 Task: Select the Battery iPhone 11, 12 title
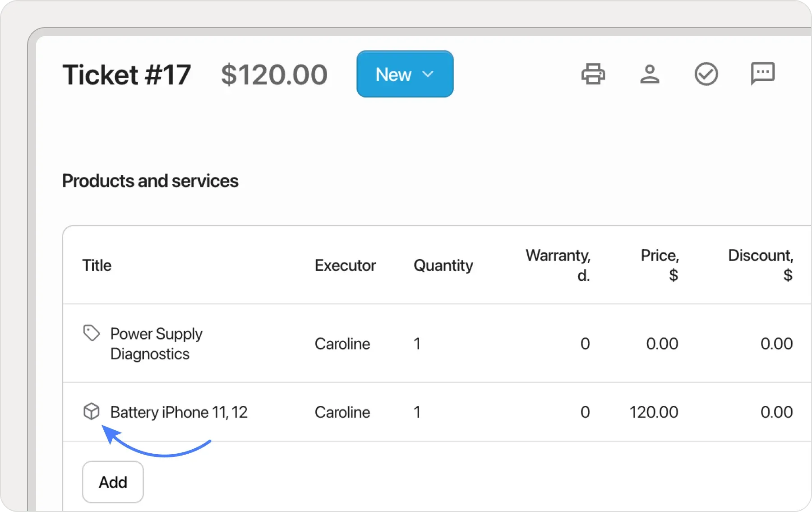point(179,412)
